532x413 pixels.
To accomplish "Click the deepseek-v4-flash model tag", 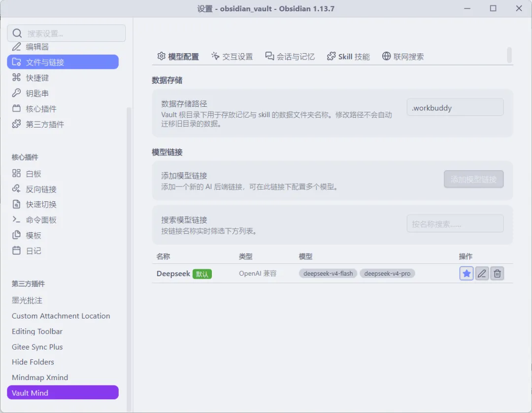I will point(328,273).
